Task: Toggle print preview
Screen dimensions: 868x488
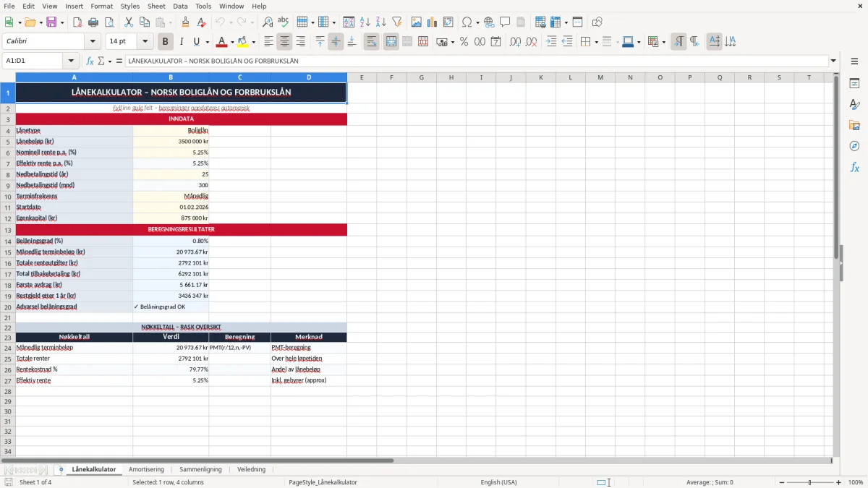Action: tap(109, 22)
